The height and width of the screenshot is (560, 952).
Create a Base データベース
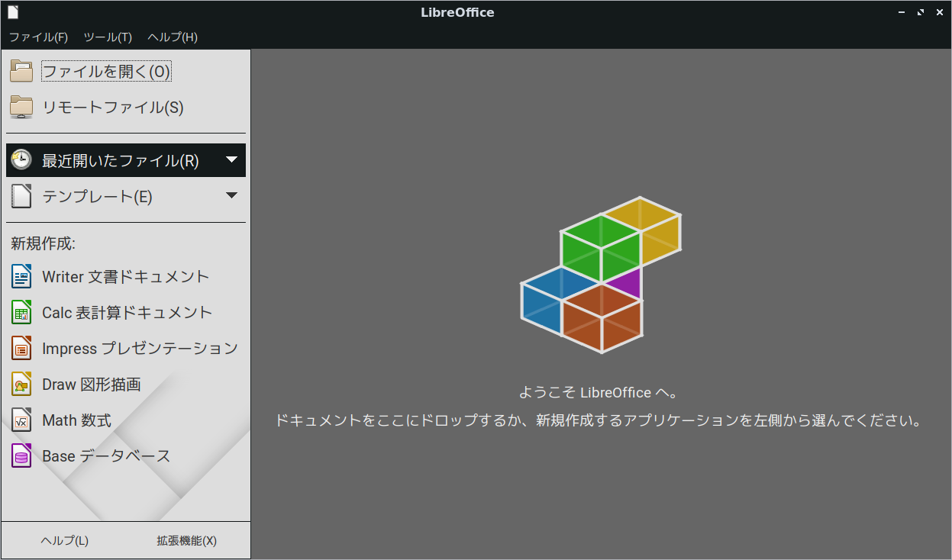tap(126, 455)
